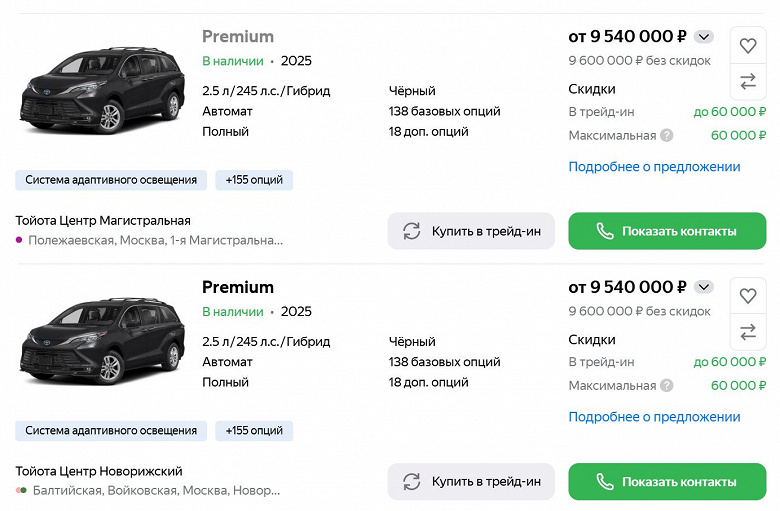780x511 pixels.
Task: Add first Premium listing to favorites (heart)
Action: (747, 45)
